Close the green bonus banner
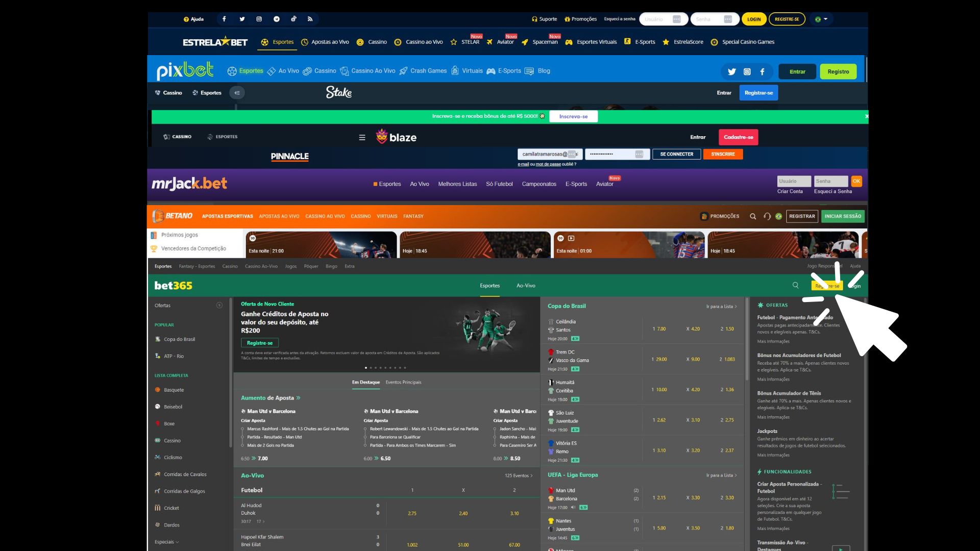 pos(866,116)
